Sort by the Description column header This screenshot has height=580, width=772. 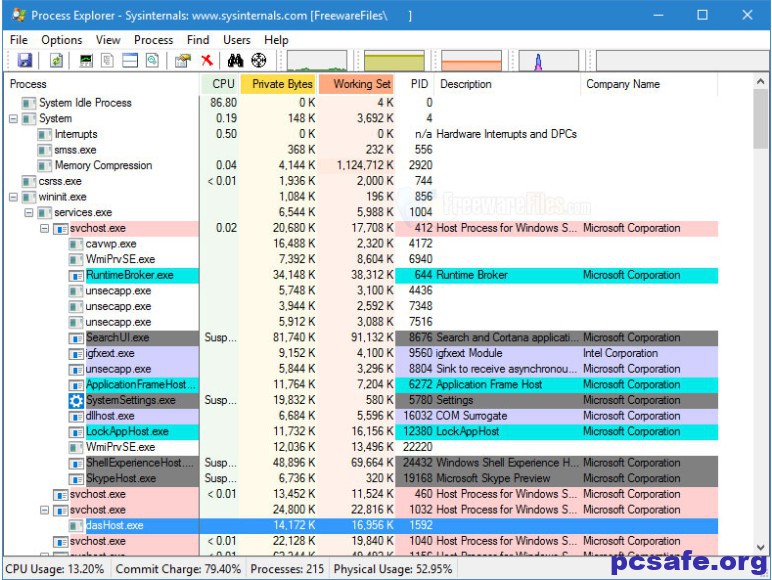[508, 84]
